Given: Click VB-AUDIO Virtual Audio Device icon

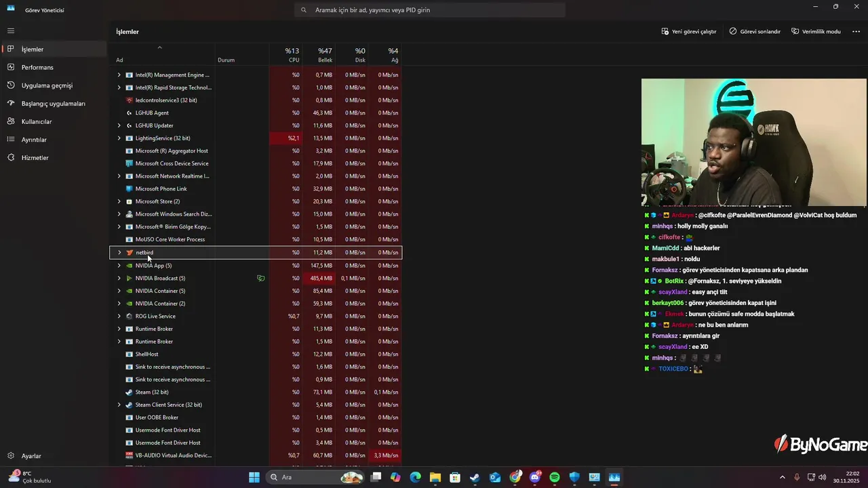Looking at the screenshot, I should click(x=130, y=455).
